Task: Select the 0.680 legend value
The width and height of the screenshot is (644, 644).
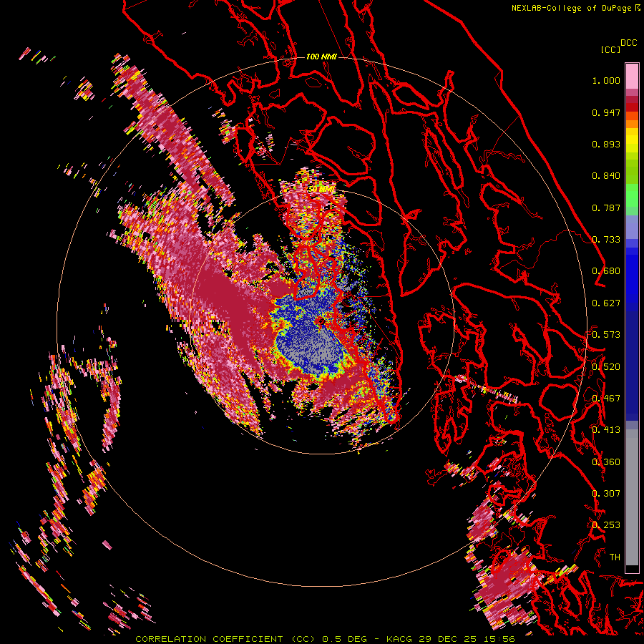Action: coord(606,271)
